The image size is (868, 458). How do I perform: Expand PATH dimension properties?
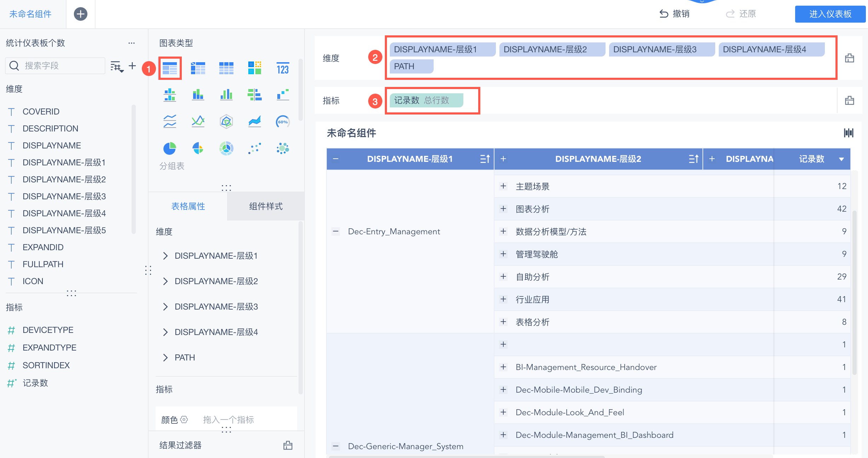tap(165, 358)
